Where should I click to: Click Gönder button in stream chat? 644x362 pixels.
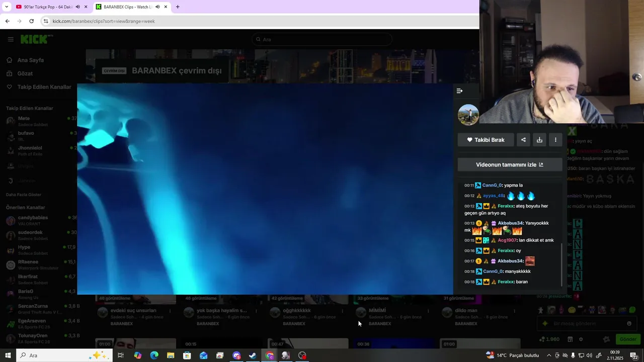pyautogui.click(x=627, y=339)
